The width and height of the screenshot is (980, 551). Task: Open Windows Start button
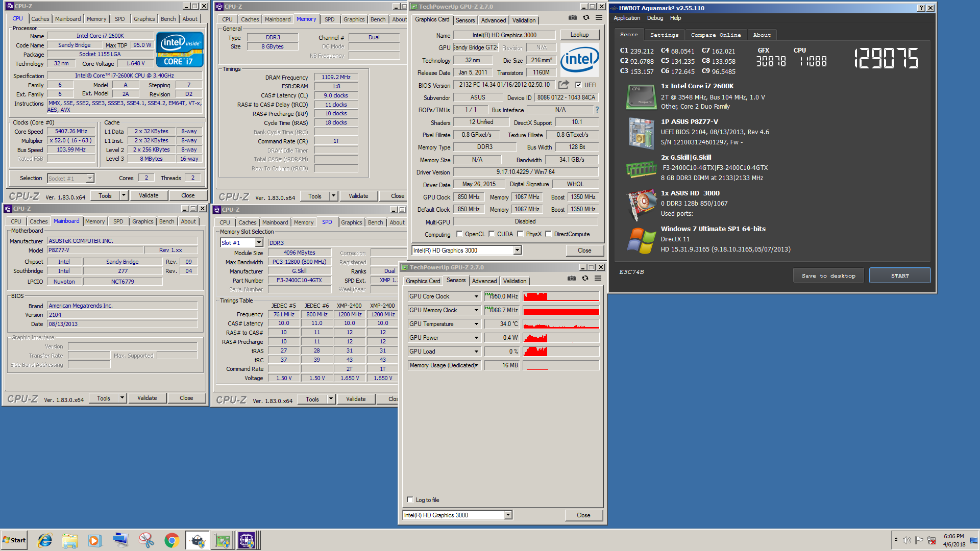pos(14,540)
